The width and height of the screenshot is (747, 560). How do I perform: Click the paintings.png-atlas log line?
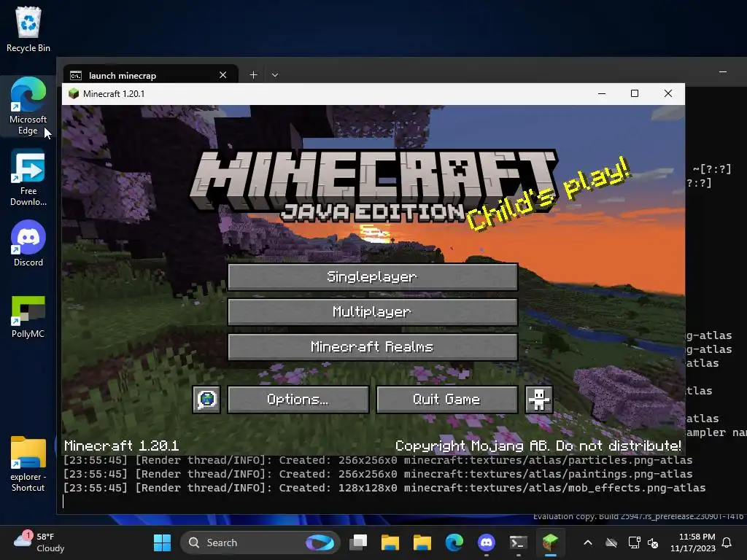click(377, 474)
